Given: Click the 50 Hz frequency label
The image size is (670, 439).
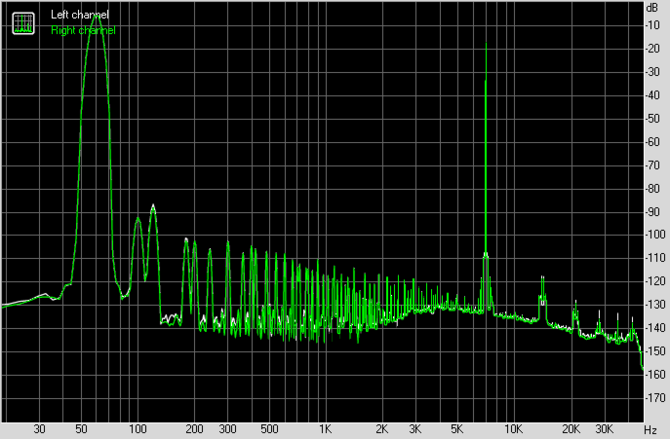Looking at the screenshot, I should (81, 429).
